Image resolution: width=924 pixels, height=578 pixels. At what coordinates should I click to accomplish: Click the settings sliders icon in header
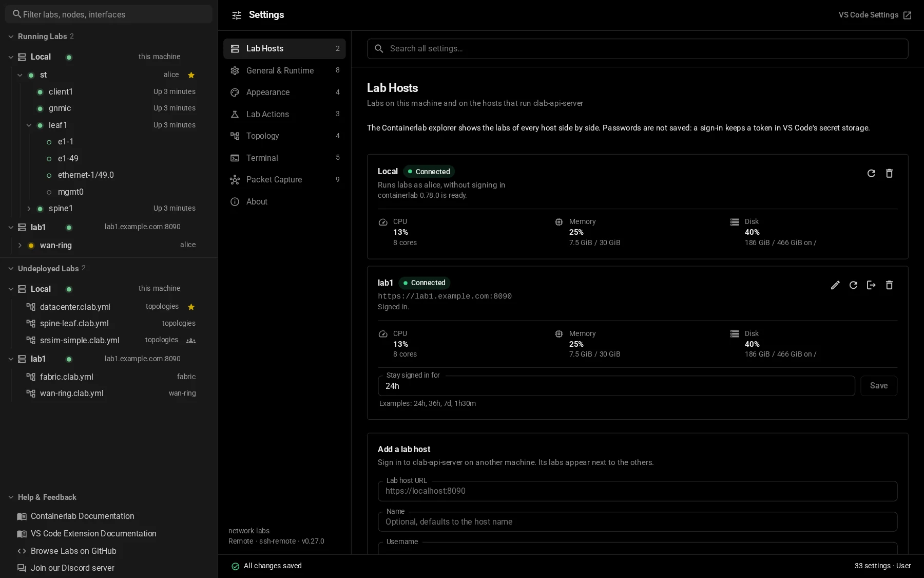pos(237,15)
